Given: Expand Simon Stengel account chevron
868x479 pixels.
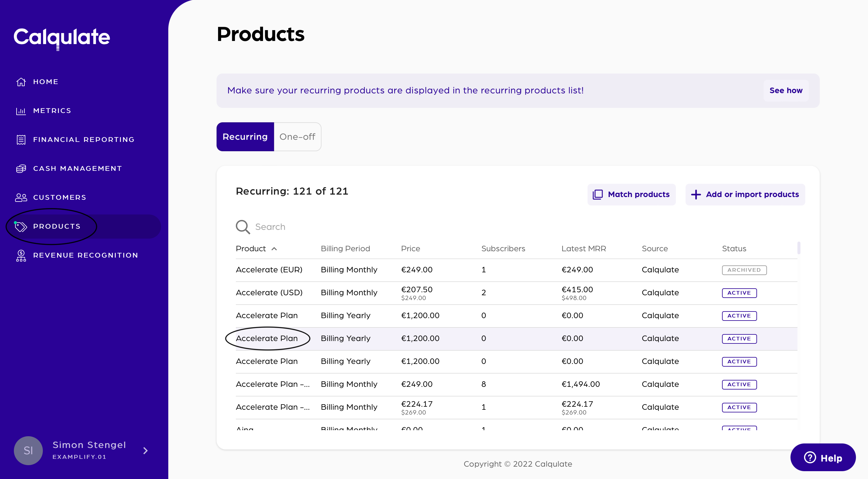Looking at the screenshot, I should [x=146, y=450].
